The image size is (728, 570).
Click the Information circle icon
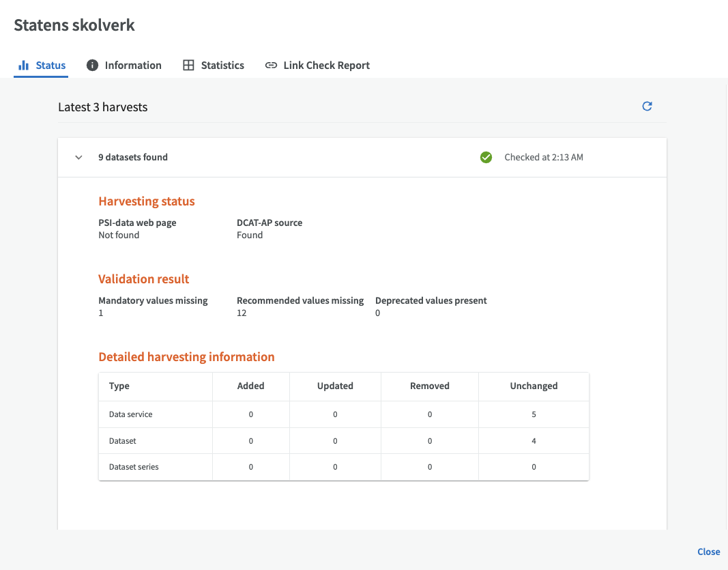92,65
